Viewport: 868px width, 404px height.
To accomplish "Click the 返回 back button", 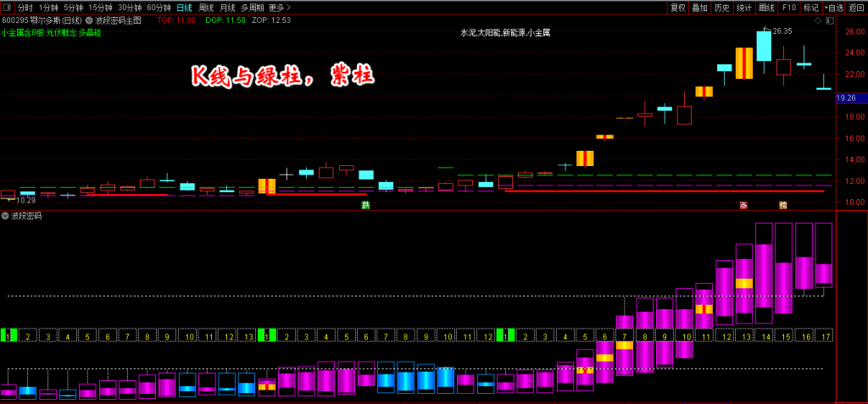I will point(856,8).
